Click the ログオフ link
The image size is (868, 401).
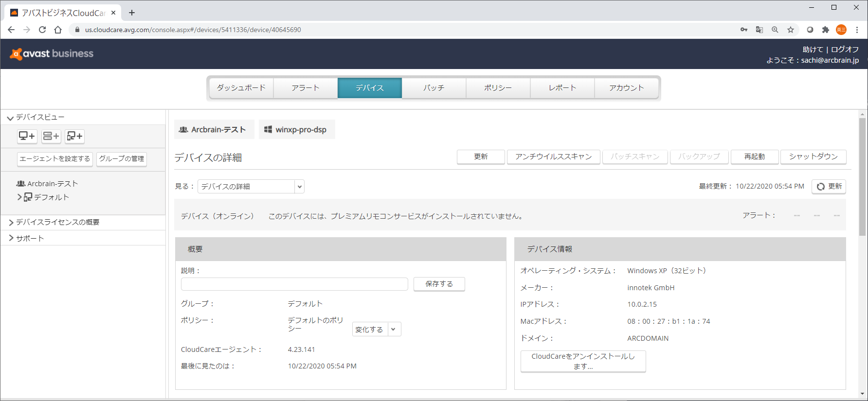845,50
